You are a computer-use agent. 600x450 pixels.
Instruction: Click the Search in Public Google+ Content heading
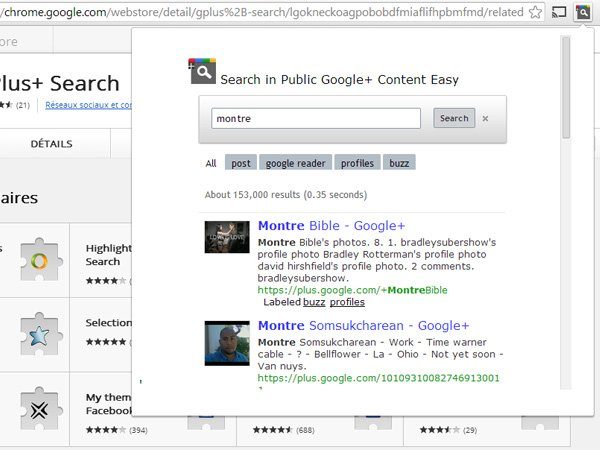339,80
